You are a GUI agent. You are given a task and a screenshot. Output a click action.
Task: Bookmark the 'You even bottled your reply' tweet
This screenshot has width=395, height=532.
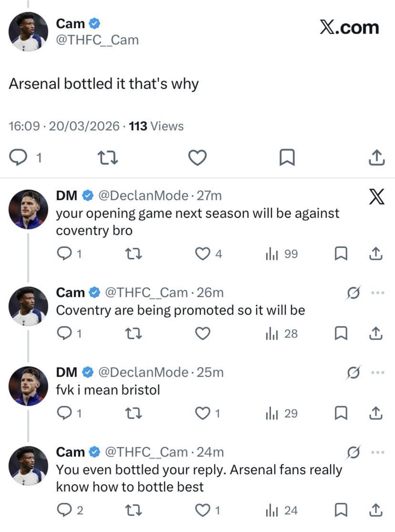339,510
